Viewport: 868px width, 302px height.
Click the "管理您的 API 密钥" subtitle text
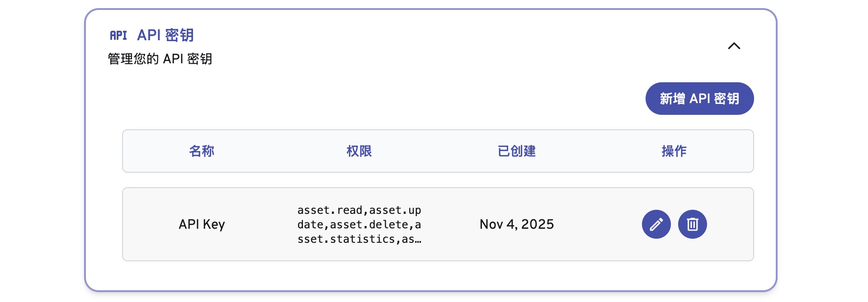[160, 59]
